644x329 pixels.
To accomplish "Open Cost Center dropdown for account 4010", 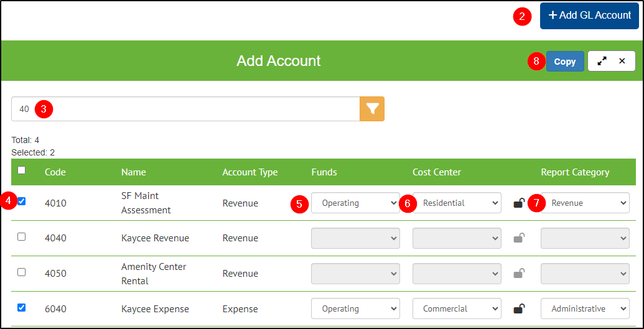I will pos(457,203).
